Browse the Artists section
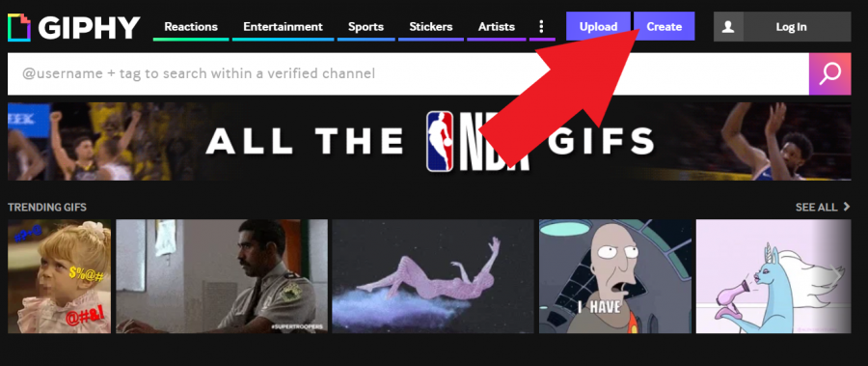Viewport: 868px width, 366px height. [x=497, y=27]
